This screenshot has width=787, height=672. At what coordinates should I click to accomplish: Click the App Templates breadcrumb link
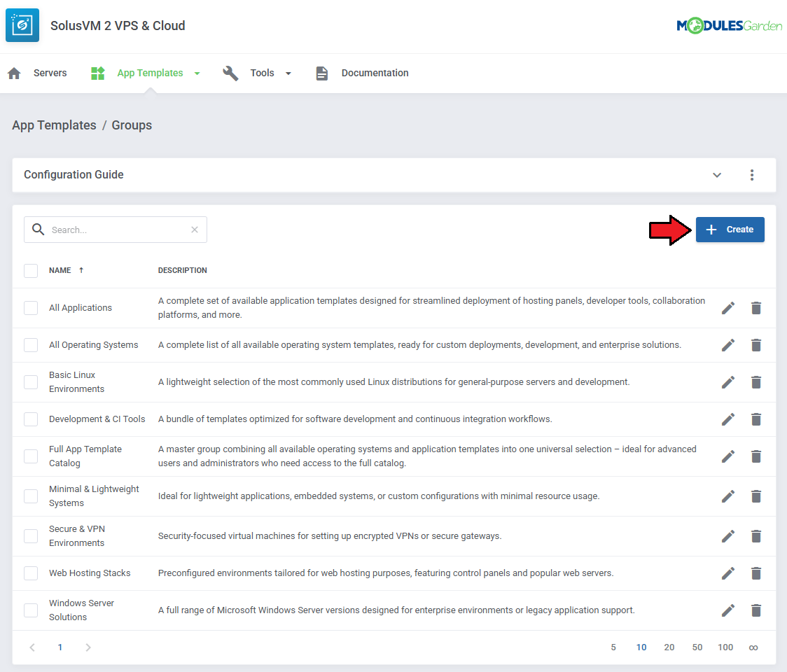54,125
